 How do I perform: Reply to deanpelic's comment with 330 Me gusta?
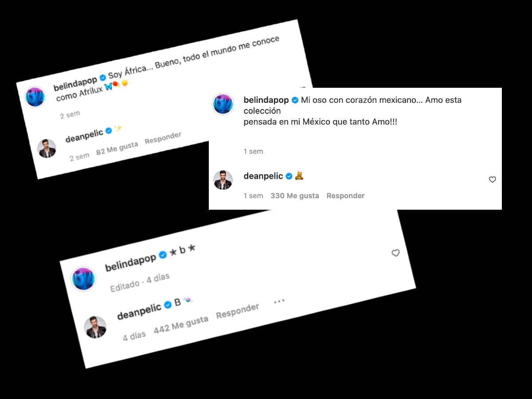[x=345, y=196]
